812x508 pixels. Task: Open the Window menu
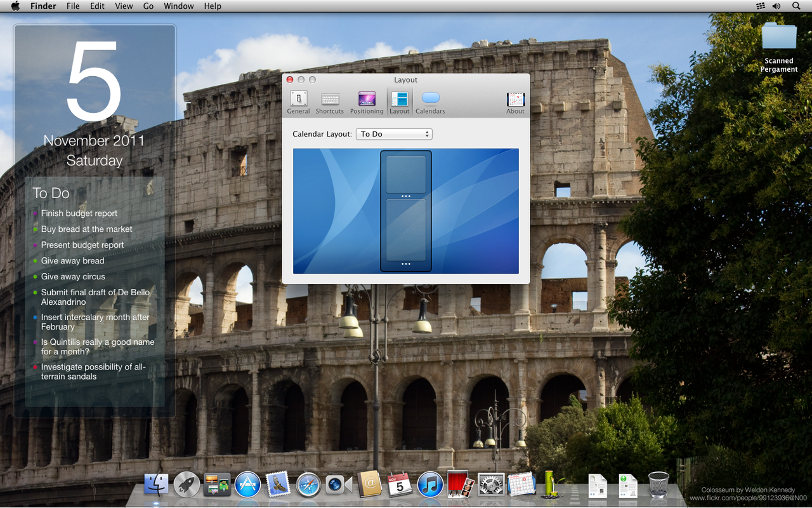click(179, 6)
